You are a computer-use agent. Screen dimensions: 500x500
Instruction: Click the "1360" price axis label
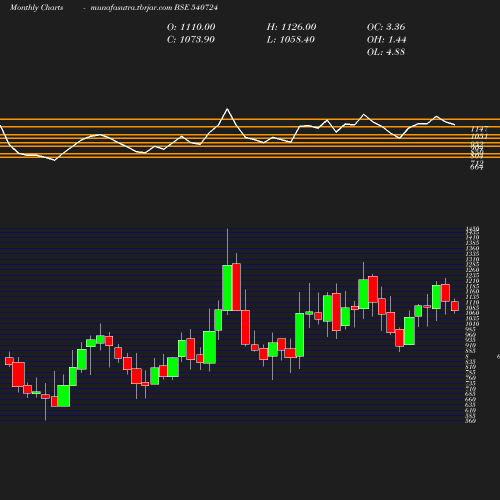click(472, 248)
